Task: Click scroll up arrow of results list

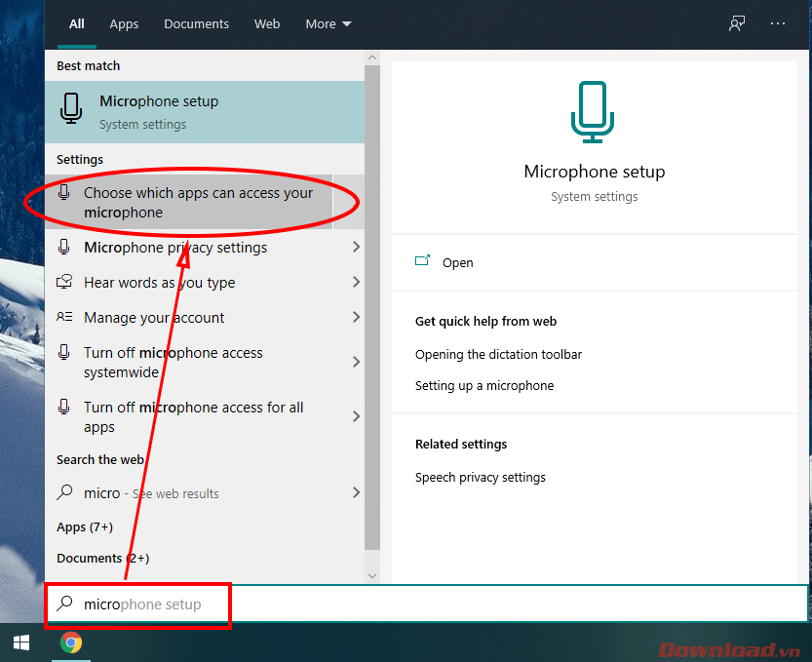Action: pyautogui.click(x=372, y=58)
